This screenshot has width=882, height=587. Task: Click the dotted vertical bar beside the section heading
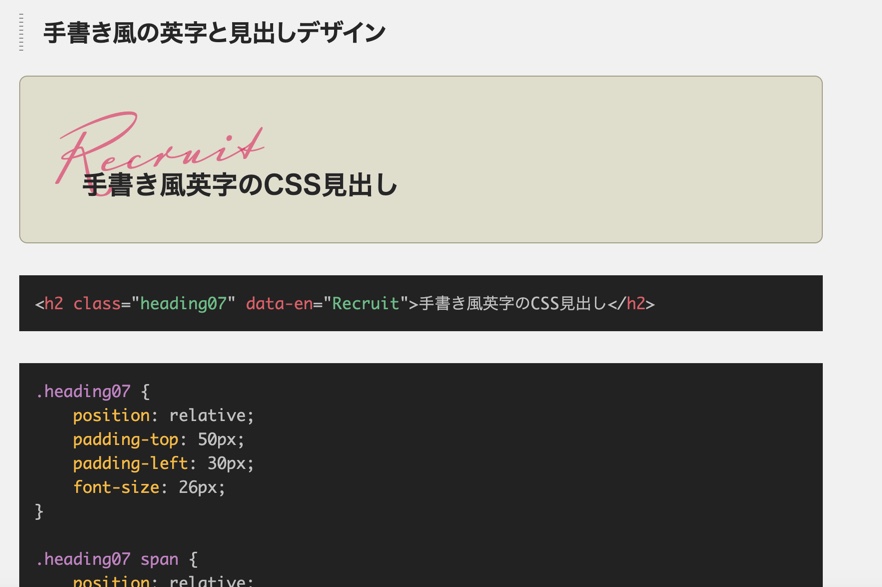point(21,32)
